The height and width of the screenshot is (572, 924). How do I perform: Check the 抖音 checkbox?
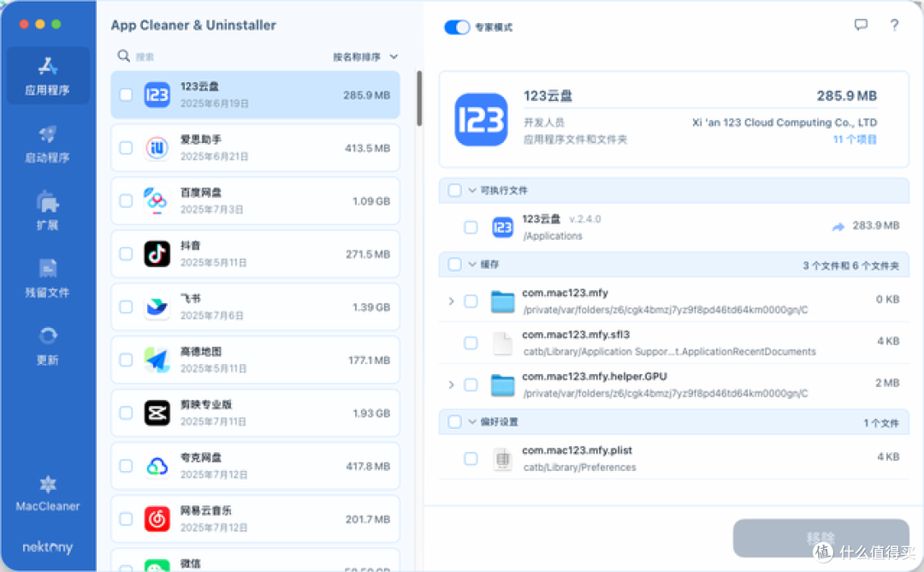point(126,254)
